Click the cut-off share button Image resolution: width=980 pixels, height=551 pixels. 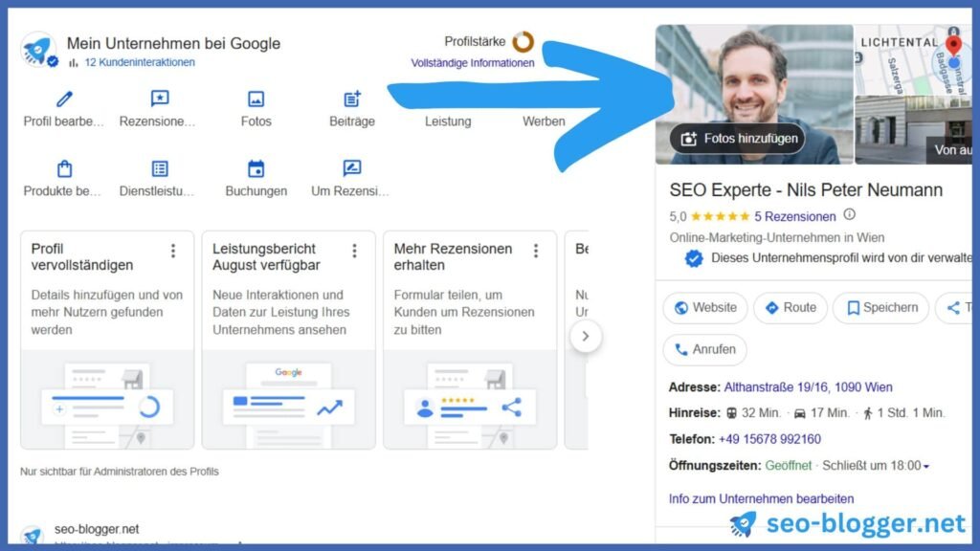pyautogui.click(x=954, y=308)
